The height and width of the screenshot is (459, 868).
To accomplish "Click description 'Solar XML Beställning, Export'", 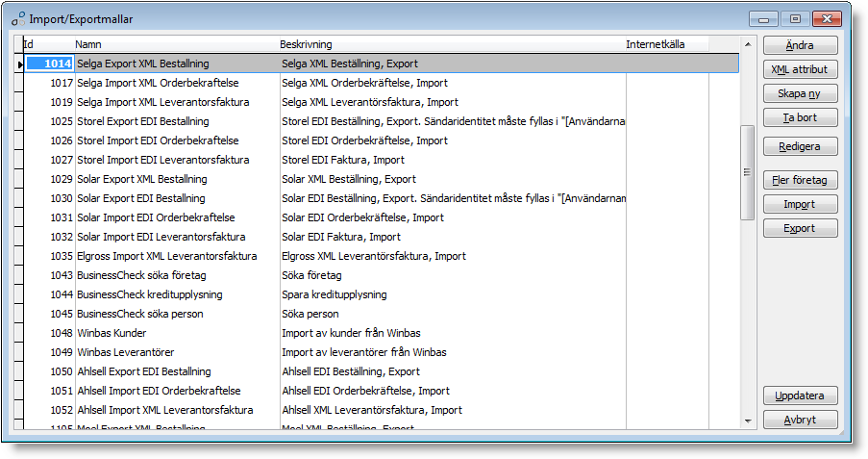I will pos(349,179).
